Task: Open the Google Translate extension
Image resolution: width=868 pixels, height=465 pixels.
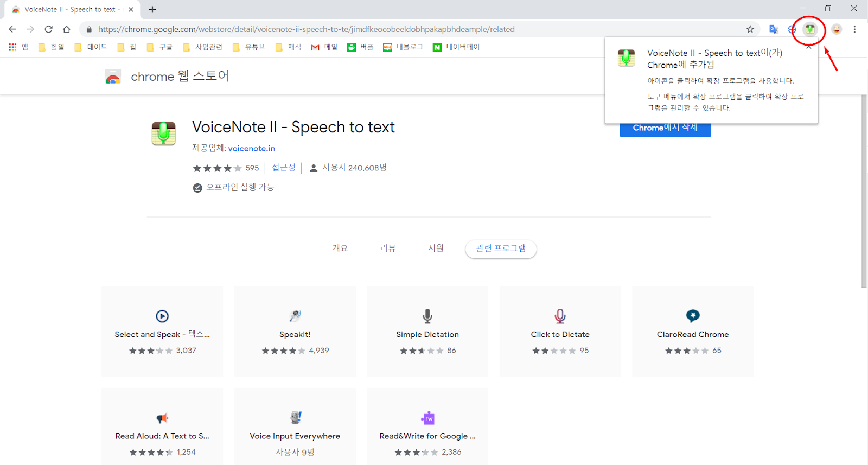Action: tap(774, 29)
